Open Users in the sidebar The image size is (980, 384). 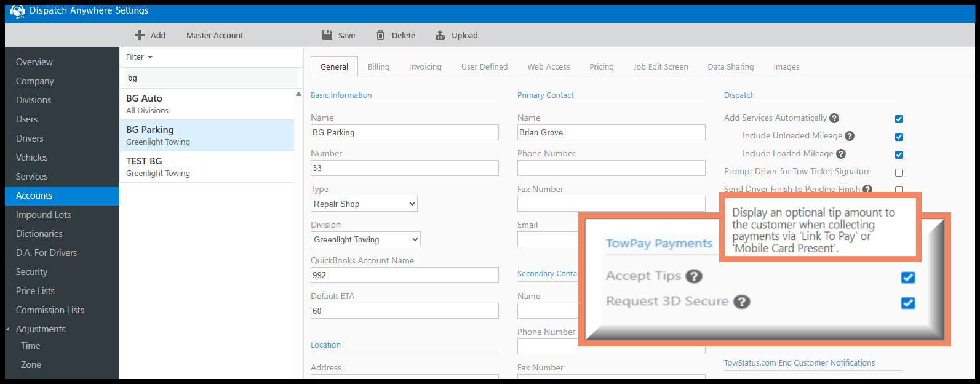click(62, 119)
